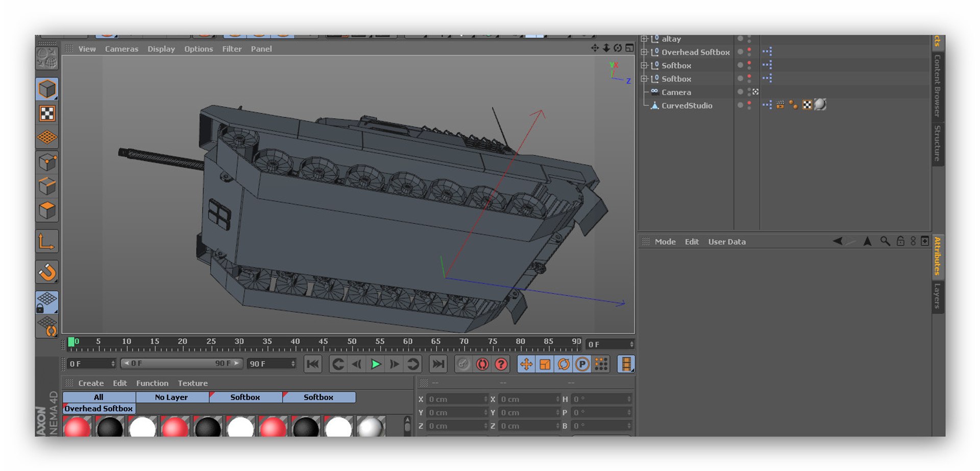
Task: Toggle the Snap magnet icon
Action: coord(47,272)
